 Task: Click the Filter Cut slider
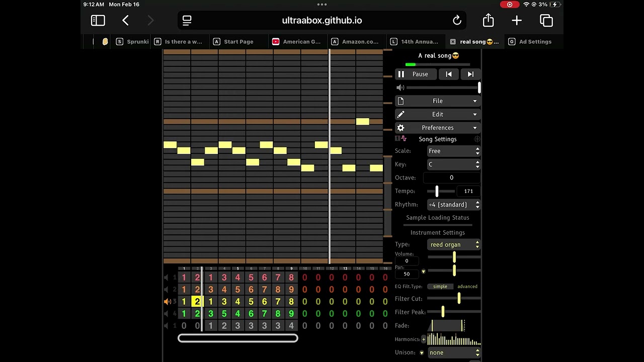pos(454,299)
